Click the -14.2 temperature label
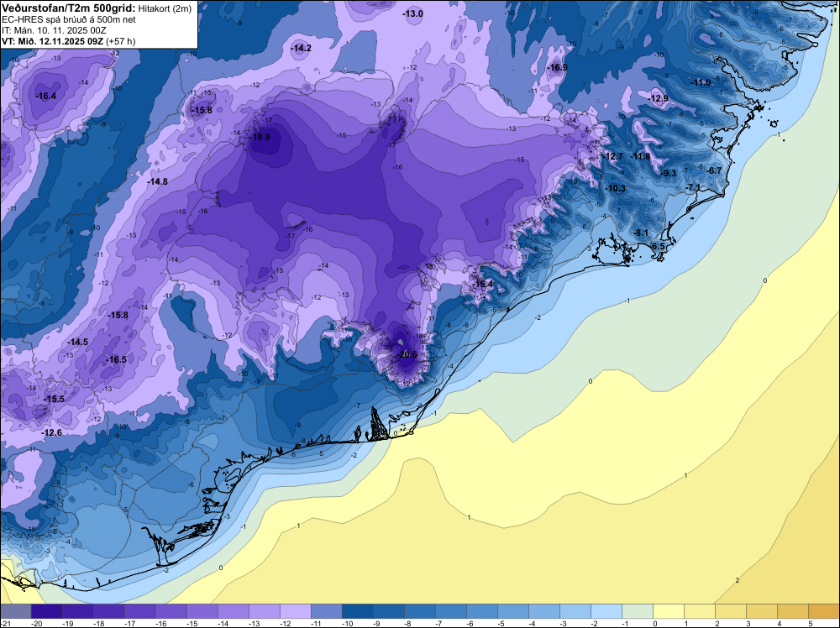Image resolution: width=840 pixels, height=628 pixels. (x=301, y=48)
